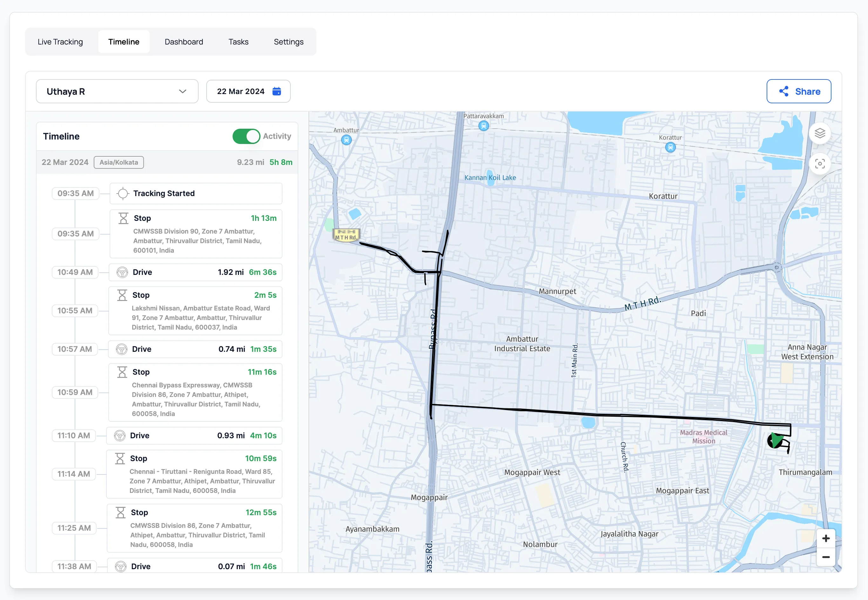868x600 pixels.
Task: Toggle the Activity switch off
Action: click(x=246, y=136)
